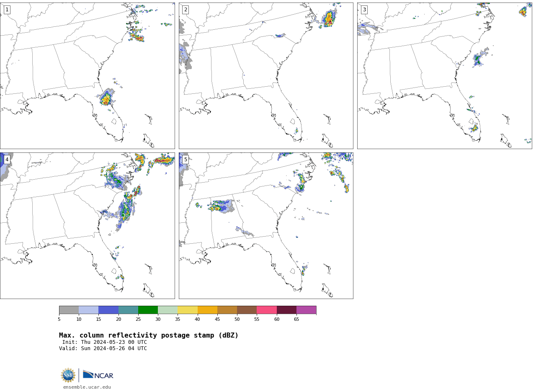Click the teal 20-25 dBZ swatch
The width and height of the screenshot is (536, 392).
coord(128,310)
